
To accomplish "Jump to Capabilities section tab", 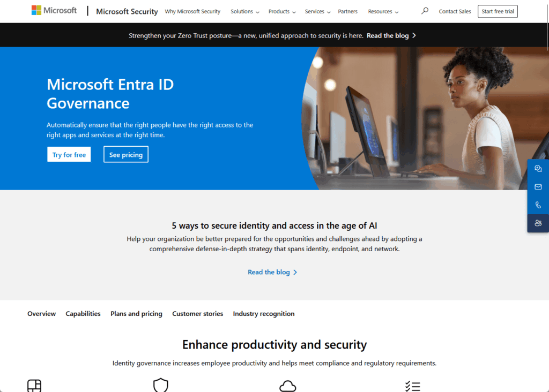I will coord(83,314).
